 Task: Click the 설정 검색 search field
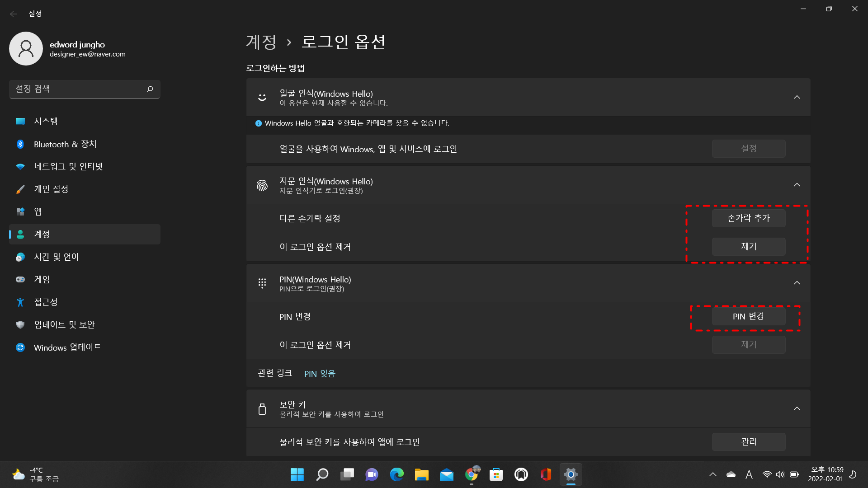coord(77,89)
